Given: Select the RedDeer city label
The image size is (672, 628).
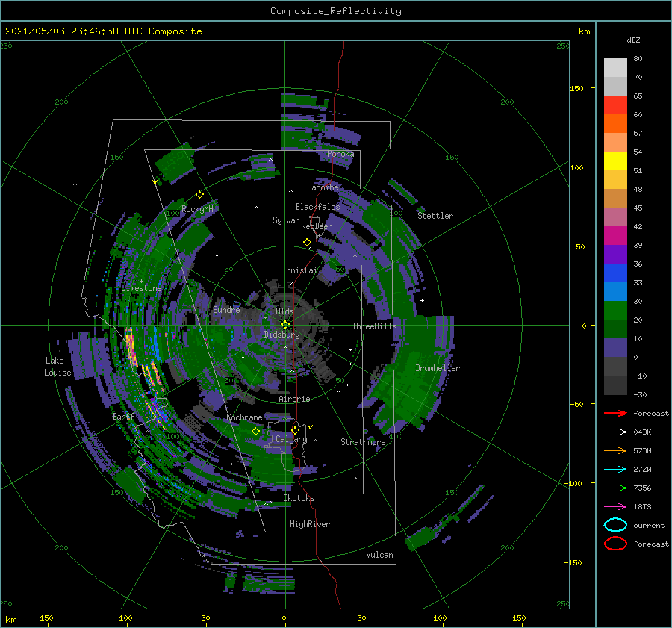Looking at the screenshot, I should point(317,226).
